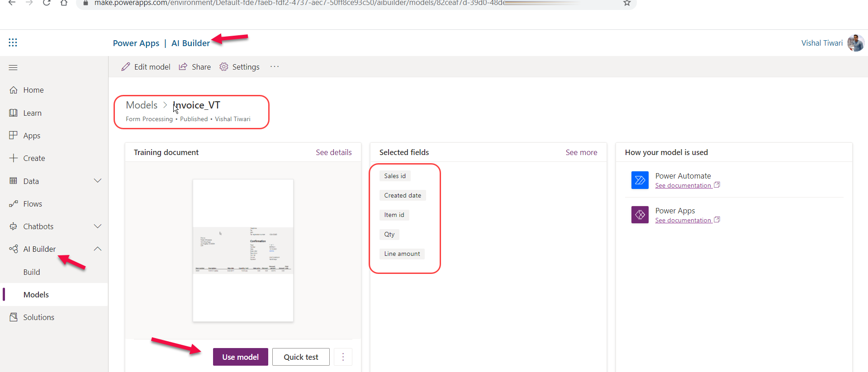Screen dimensions: 868x372
Task: Open the user profile picture
Action: (856, 43)
